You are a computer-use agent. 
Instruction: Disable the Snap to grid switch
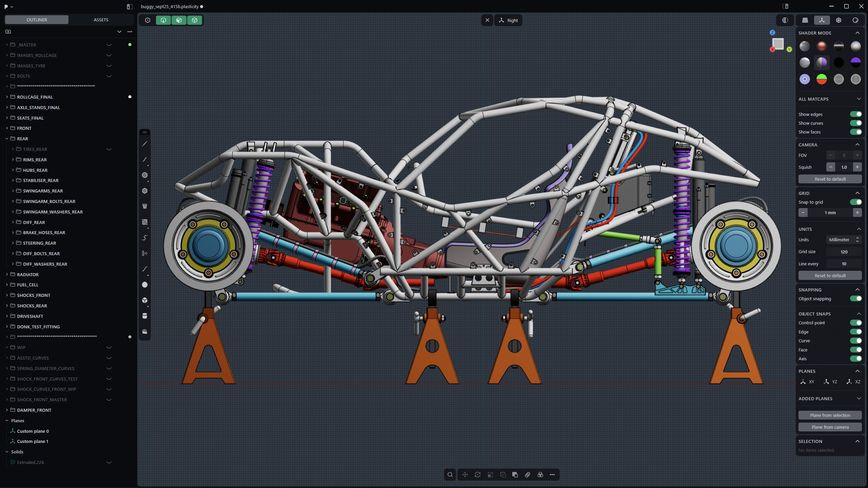pos(855,202)
